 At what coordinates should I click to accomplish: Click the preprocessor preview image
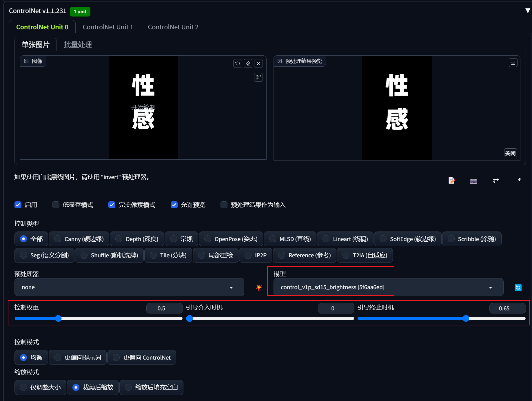[x=397, y=108]
